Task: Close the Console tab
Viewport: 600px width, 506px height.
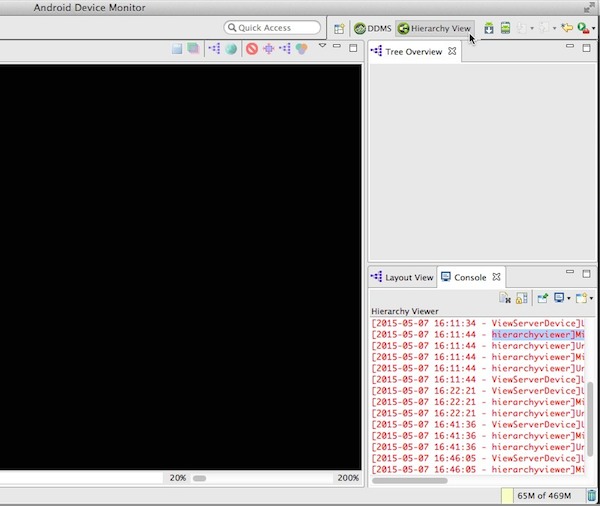Action: coord(496,277)
